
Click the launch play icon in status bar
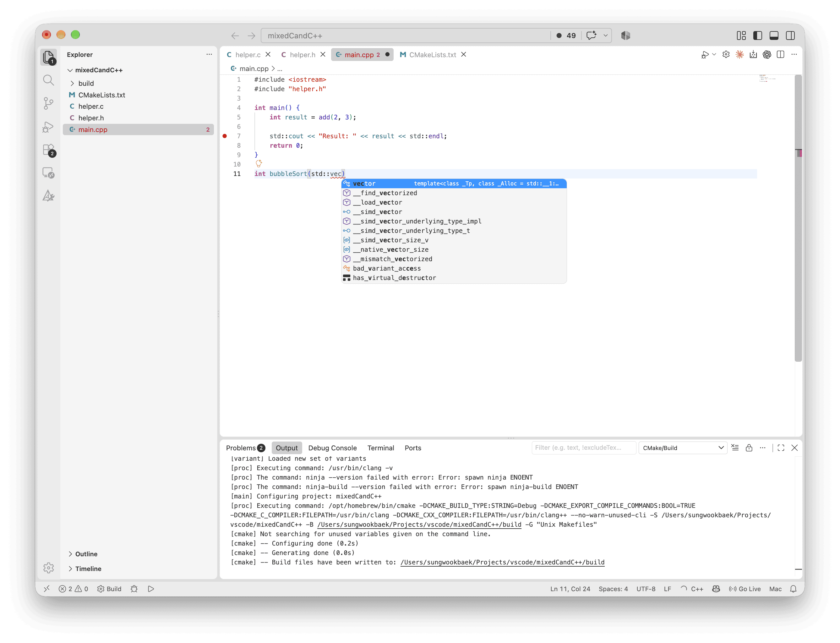coord(151,589)
